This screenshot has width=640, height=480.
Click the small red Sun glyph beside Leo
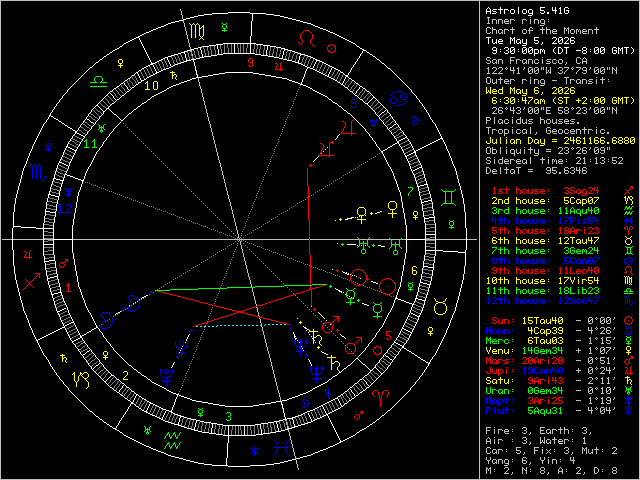click(x=332, y=49)
